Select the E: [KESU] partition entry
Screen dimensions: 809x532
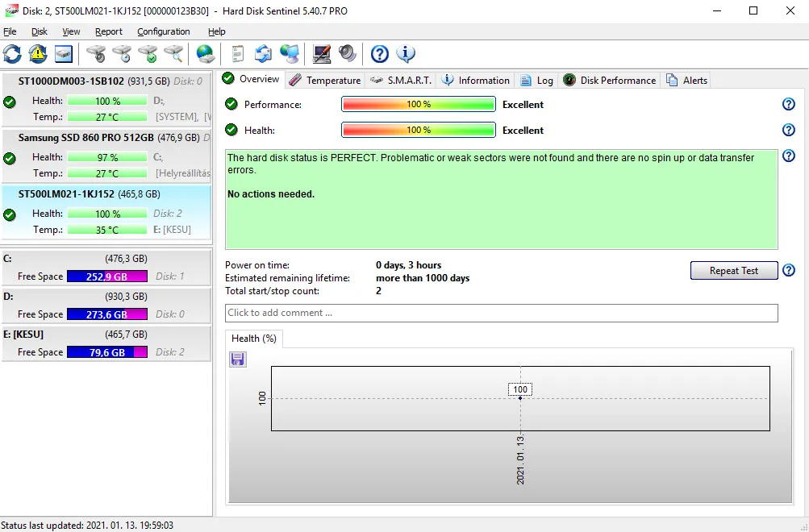tap(106, 343)
